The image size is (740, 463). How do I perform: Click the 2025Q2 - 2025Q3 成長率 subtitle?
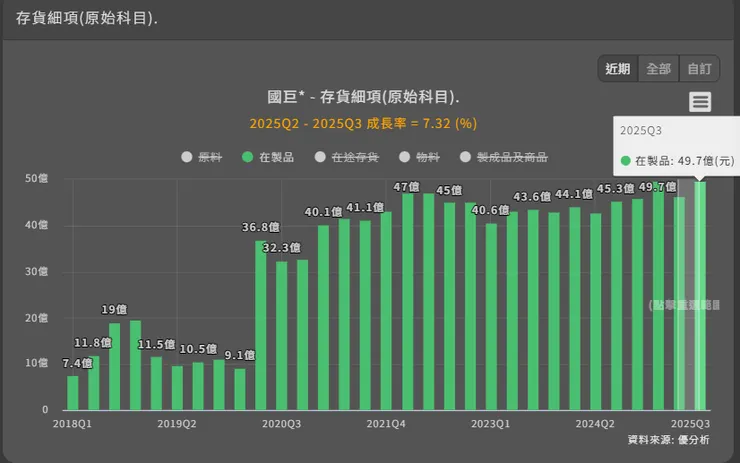click(363, 124)
